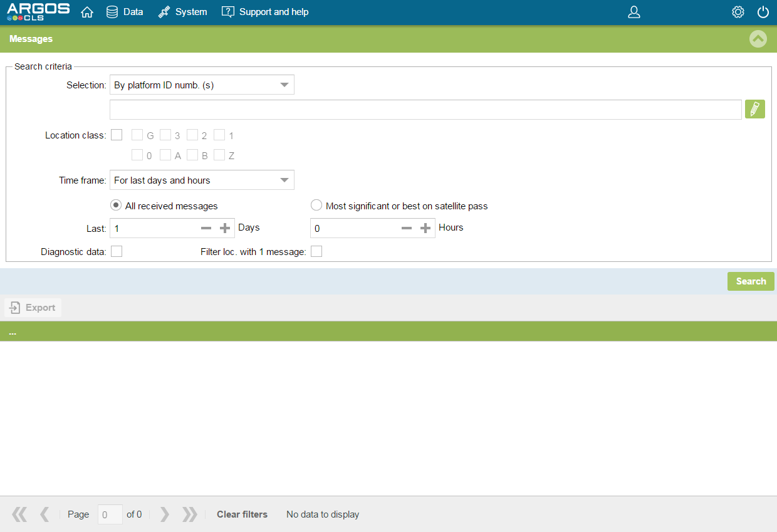Open the Selection dropdown showing By platform ID numb.
The image size is (777, 532).
[x=202, y=85]
